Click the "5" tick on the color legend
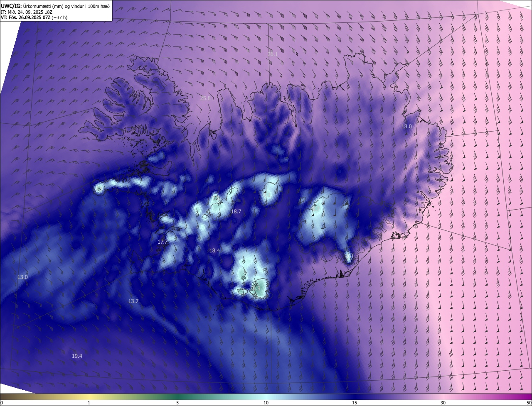This screenshot has height=406, width=532. coord(177,403)
